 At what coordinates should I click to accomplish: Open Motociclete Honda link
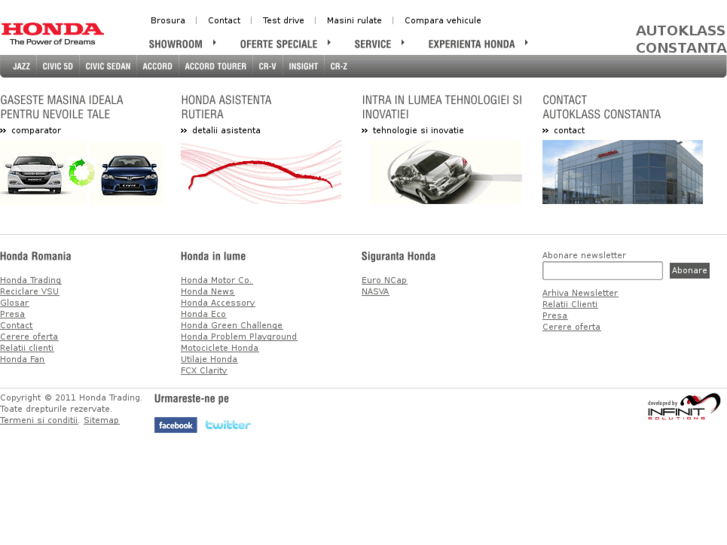[x=220, y=348]
